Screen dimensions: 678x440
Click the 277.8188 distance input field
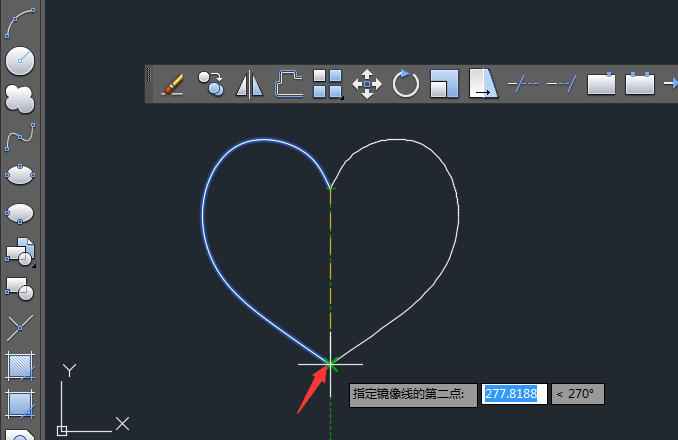click(x=514, y=394)
